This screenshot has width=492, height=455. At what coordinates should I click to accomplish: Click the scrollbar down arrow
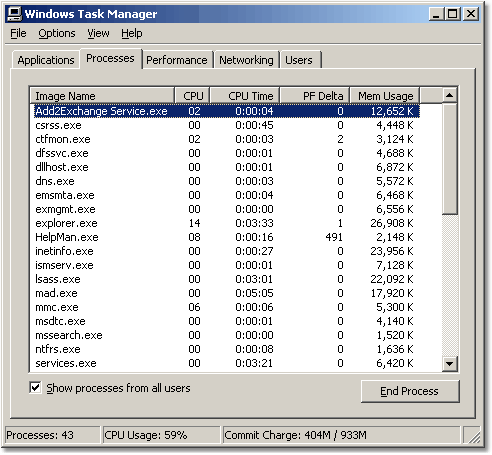450,363
